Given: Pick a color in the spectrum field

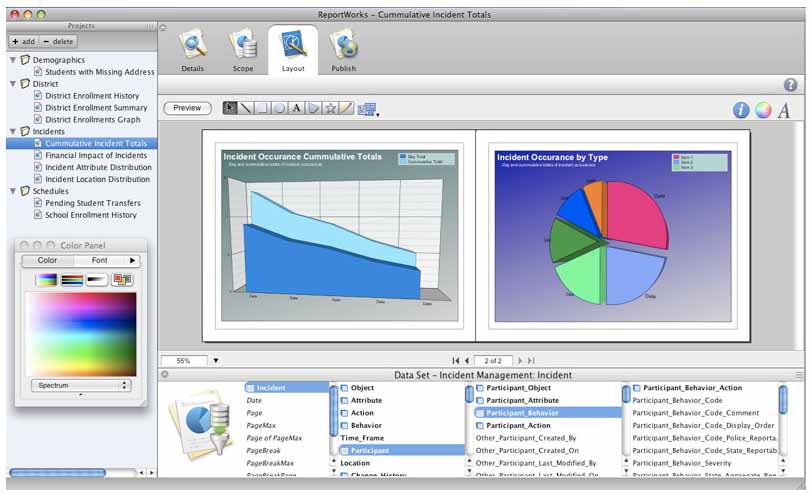Looking at the screenshot, I should (81, 334).
